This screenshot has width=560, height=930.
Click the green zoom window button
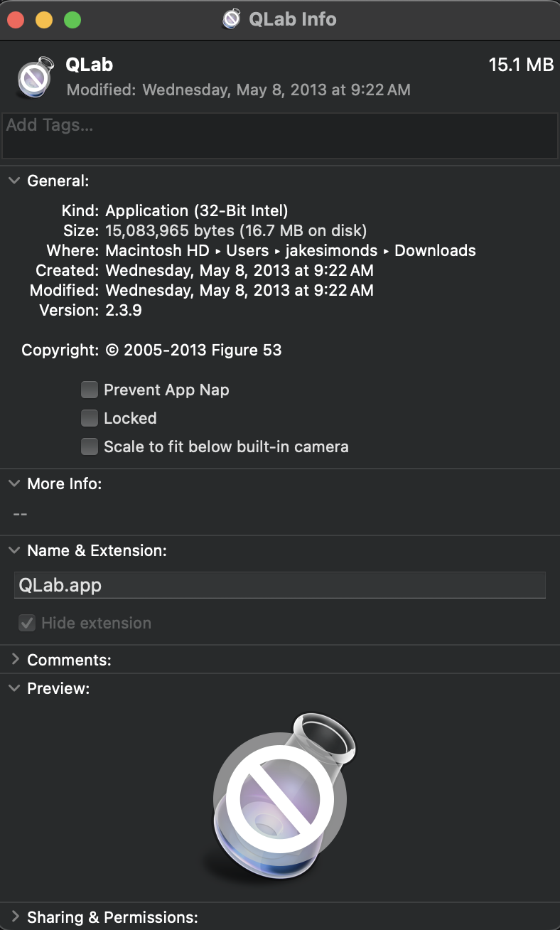[72, 20]
